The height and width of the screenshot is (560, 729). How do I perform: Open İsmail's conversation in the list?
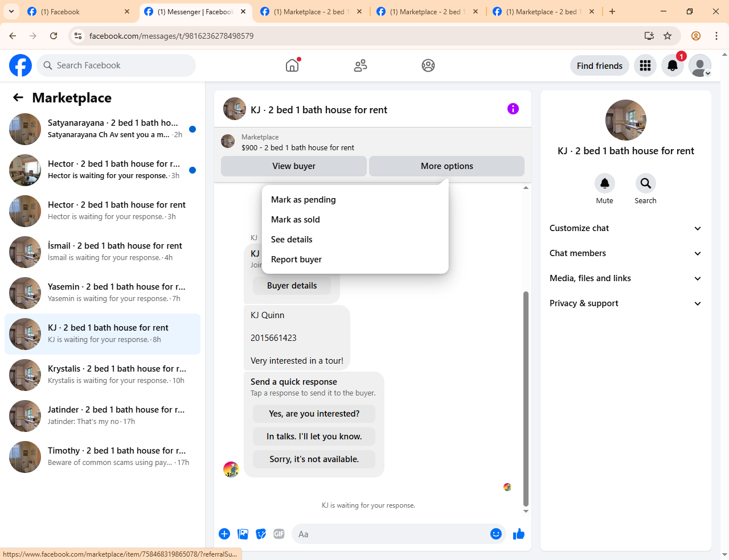(103, 252)
